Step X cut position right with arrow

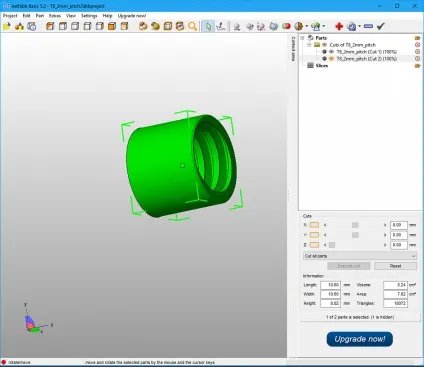click(x=385, y=225)
